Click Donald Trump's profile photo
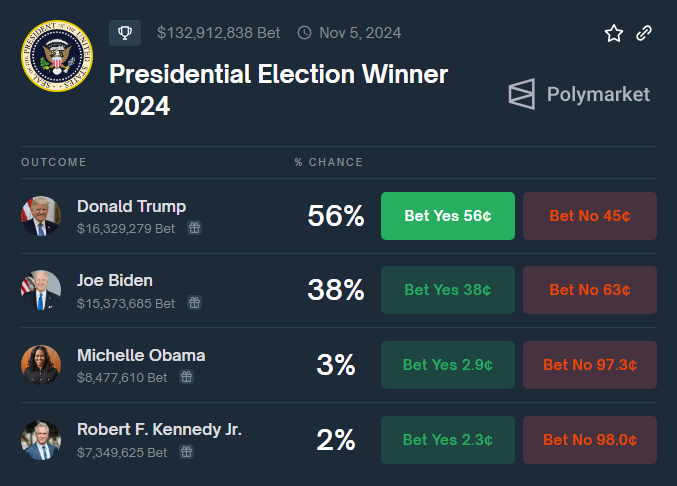677x486 pixels. [41, 216]
